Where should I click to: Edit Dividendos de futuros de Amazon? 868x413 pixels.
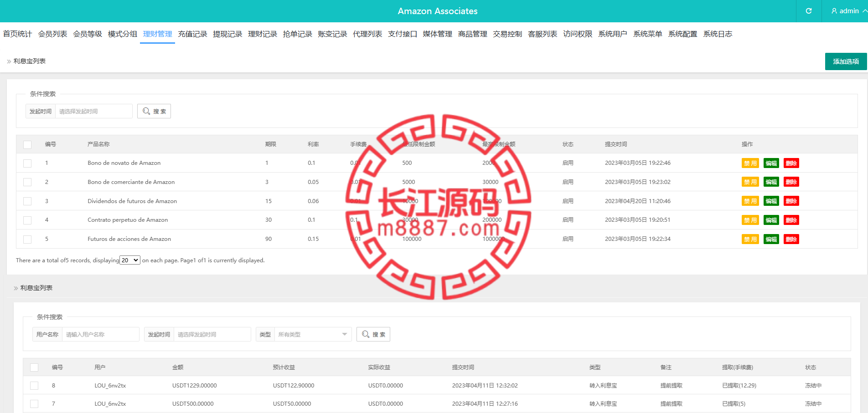(771, 201)
